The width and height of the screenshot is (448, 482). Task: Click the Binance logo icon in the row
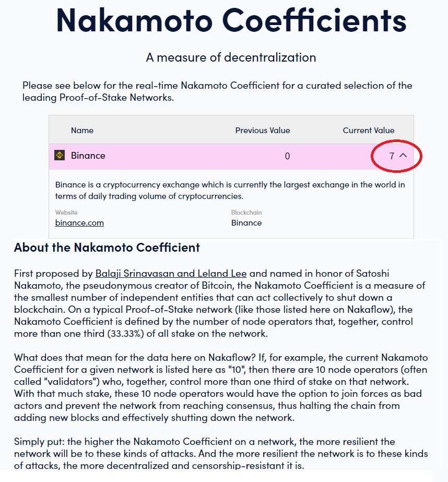(x=60, y=156)
